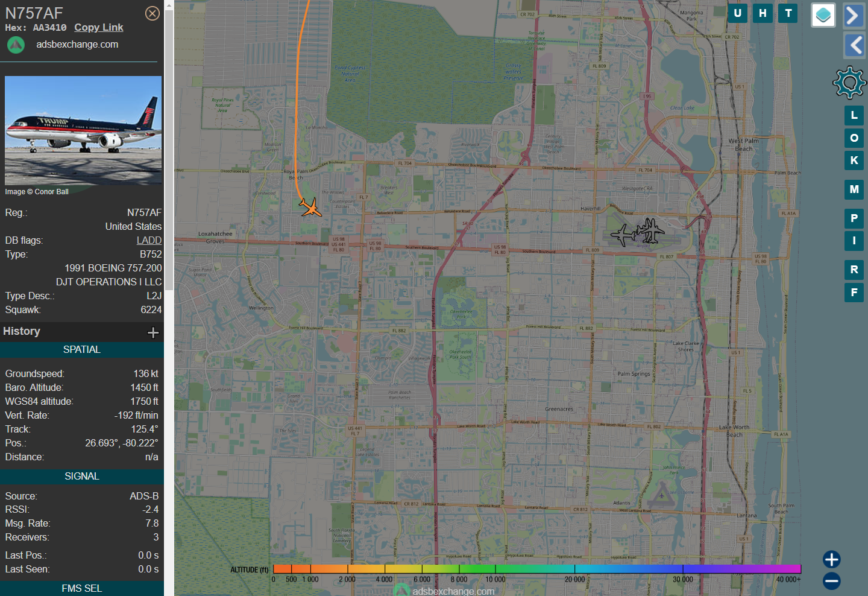868x596 pixels.
Task: Click the Msg. Rate 7.8 value
Action: point(152,524)
